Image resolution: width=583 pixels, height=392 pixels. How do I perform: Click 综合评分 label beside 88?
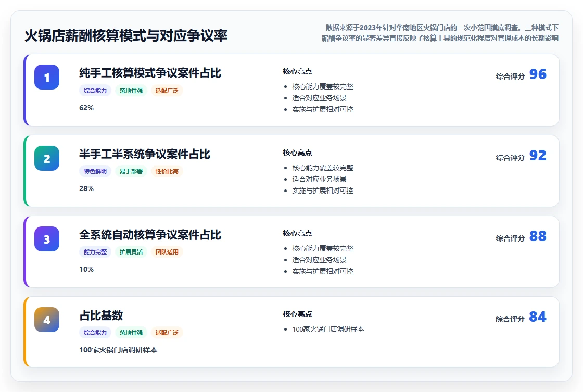point(510,238)
